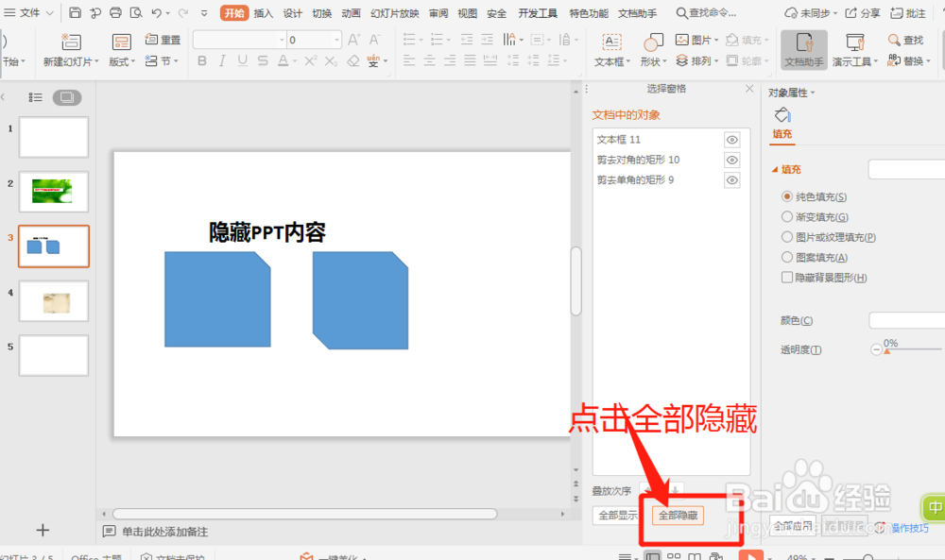Select the 图案填充(A) radio button
This screenshot has height=560, width=945.
tap(786, 257)
